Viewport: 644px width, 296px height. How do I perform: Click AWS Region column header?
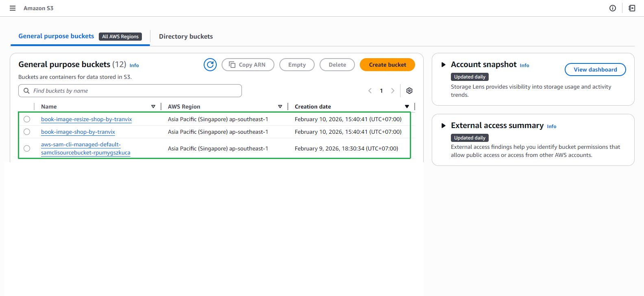tap(184, 107)
